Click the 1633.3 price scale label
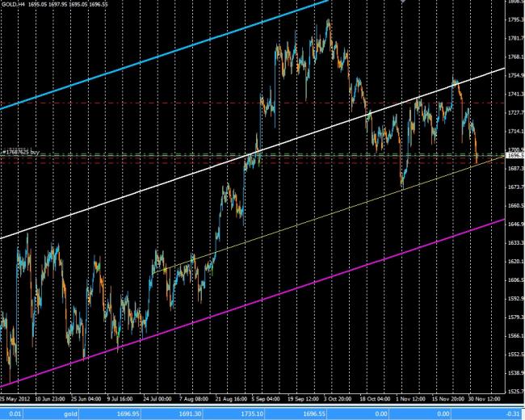Image resolution: width=525 pixels, height=420 pixels. coord(515,242)
